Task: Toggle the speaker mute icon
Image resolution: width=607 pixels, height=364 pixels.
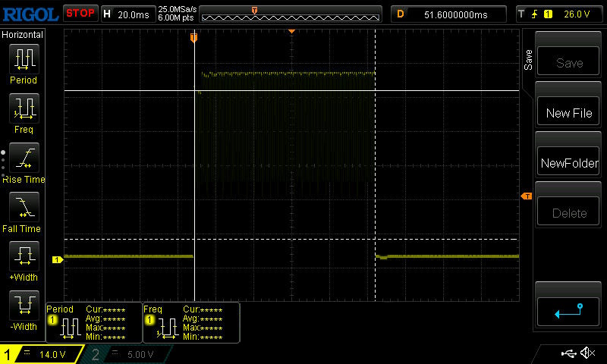Action: [587, 353]
